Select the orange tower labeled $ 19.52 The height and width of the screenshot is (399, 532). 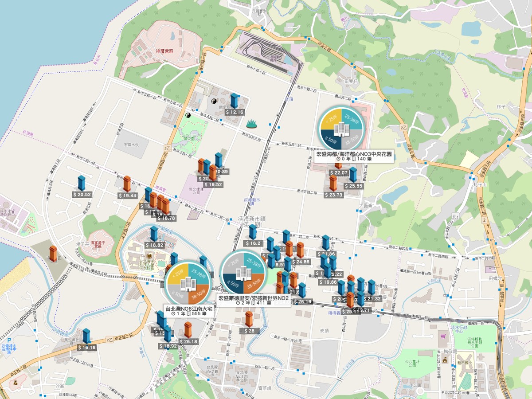coord(213,173)
